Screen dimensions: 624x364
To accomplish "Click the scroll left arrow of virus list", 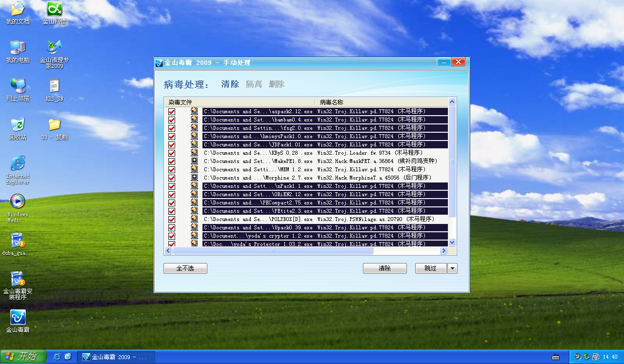I will tap(168, 251).
